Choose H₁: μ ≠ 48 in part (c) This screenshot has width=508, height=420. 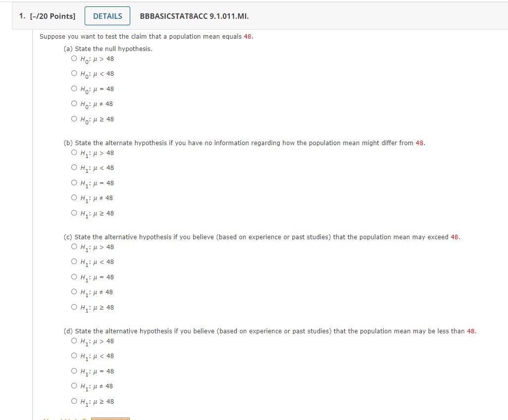[73, 292]
